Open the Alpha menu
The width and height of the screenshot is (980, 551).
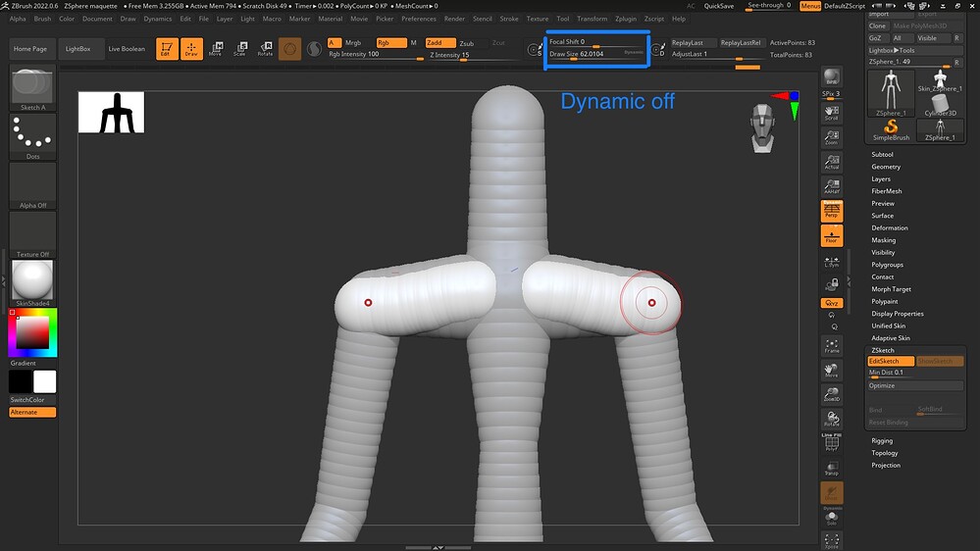[18, 19]
